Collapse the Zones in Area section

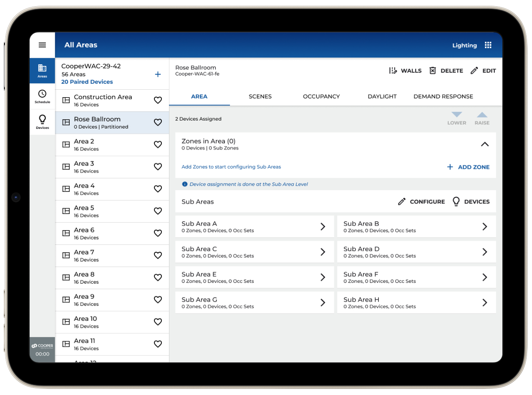point(484,144)
